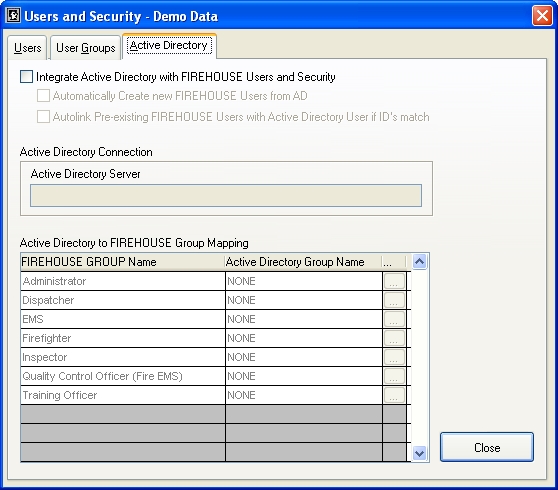Click the ellipsis column header in grid
Viewport: 558px width, 490px height.
tap(394, 262)
